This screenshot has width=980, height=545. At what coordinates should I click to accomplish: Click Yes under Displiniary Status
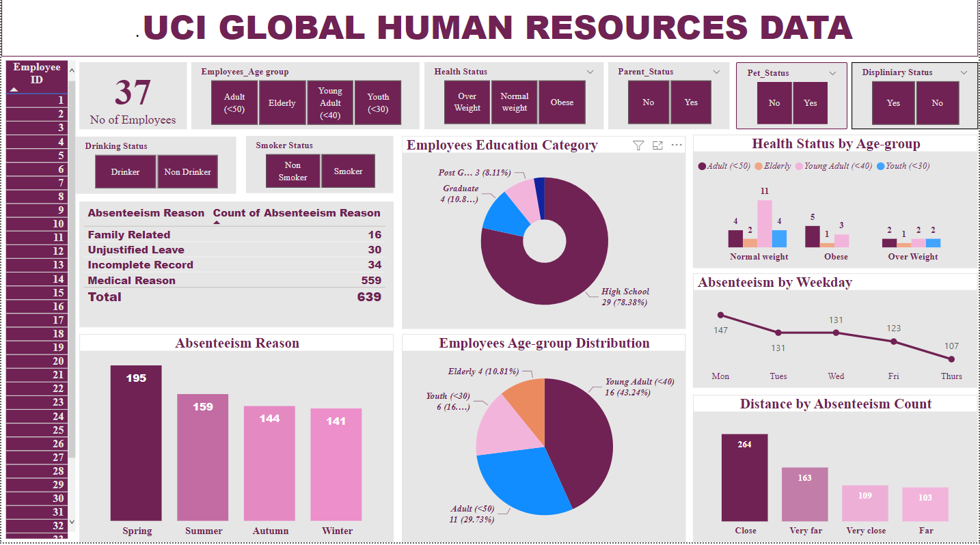(893, 103)
